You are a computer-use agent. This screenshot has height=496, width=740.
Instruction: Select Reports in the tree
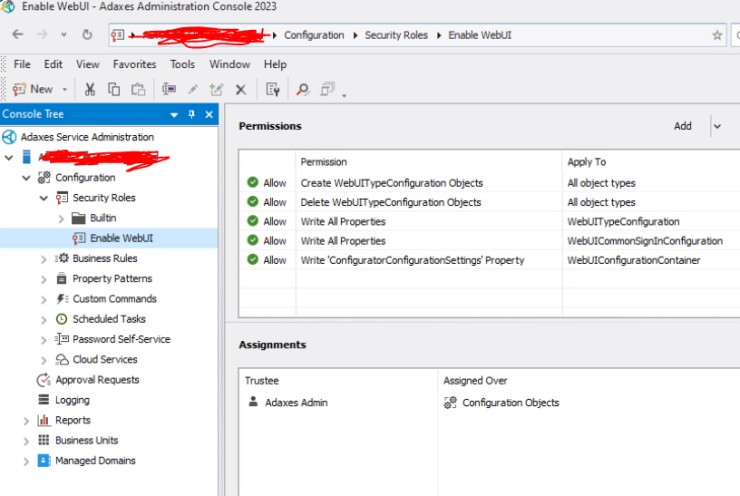coord(73,420)
